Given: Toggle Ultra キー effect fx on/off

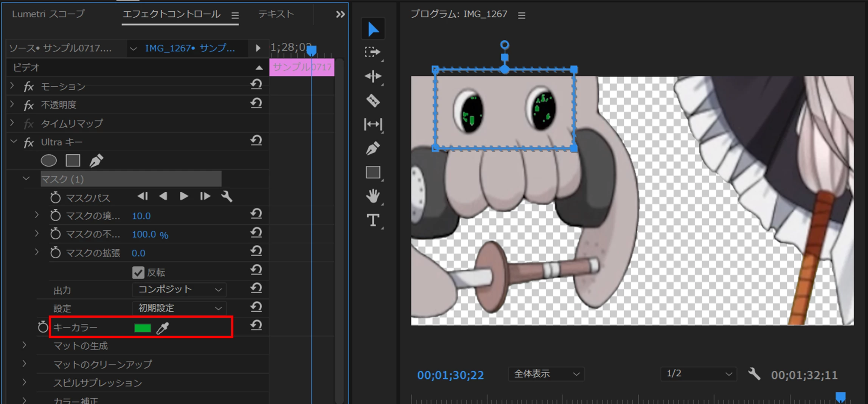Looking at the screenshot, I should coord(29,143).
